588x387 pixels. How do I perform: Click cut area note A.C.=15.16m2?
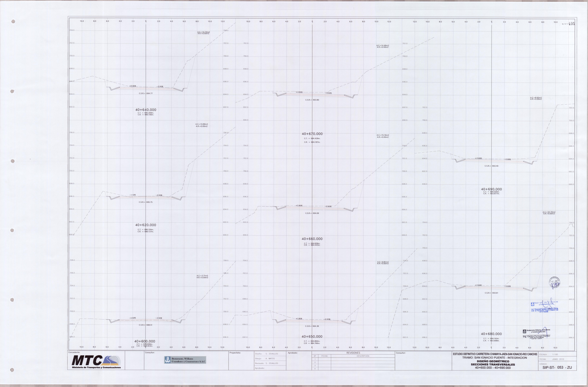pyautogui.click(x=383, y=135)
